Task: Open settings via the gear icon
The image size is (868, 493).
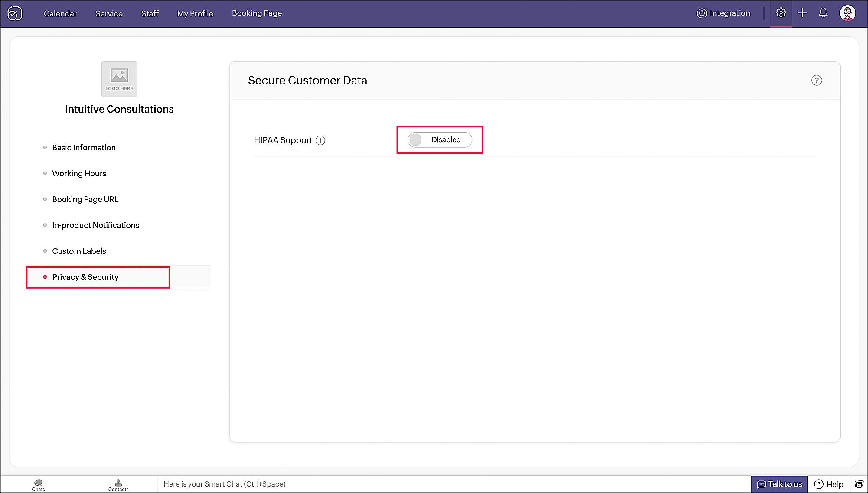Action: pos(781,13)
